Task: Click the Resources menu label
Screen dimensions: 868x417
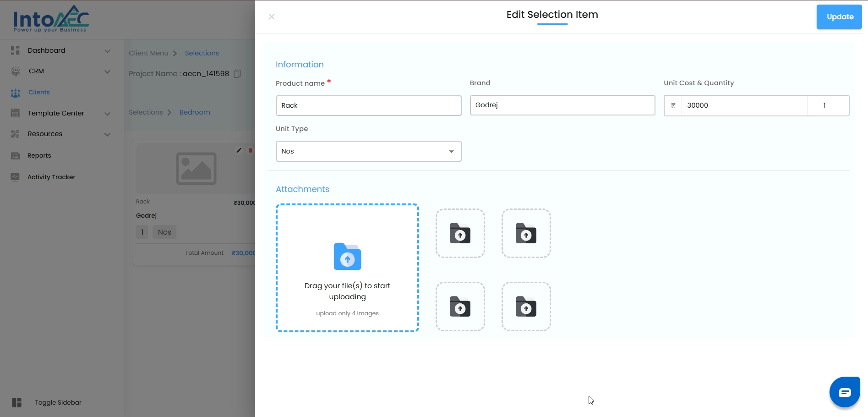Action: (45, 134)
